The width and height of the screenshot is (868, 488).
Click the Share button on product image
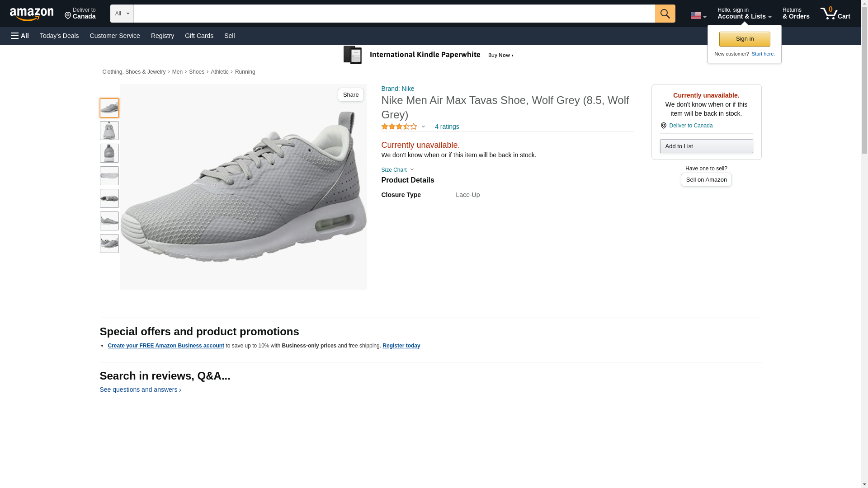[350, 95]
